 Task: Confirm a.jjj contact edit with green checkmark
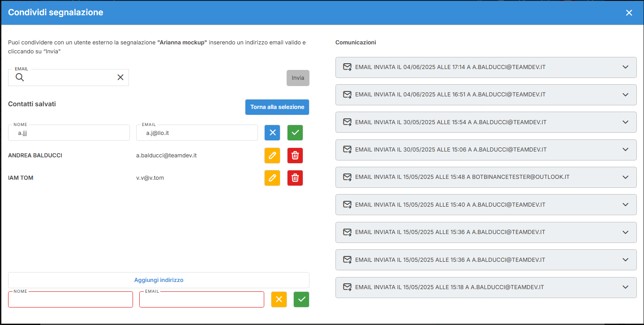[x=295, y=133]
